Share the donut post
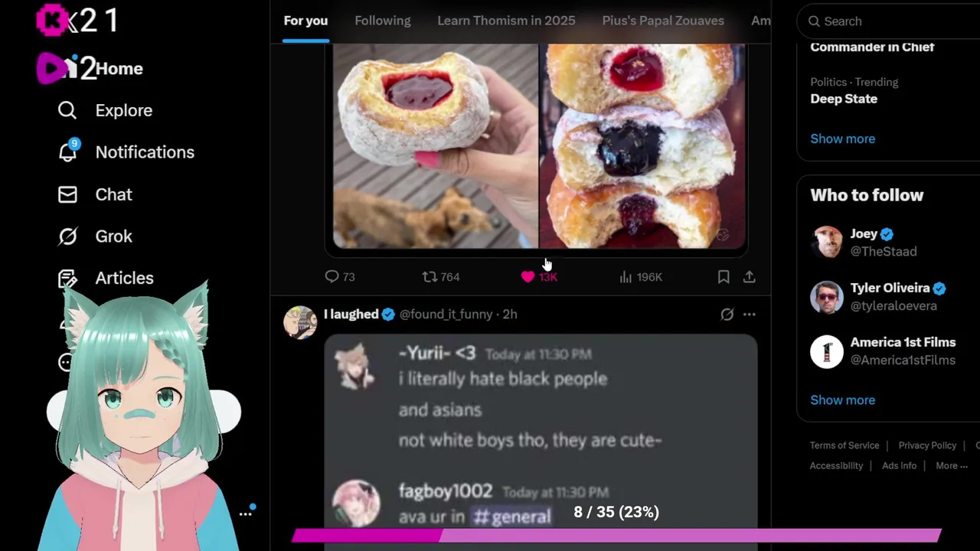This screenshot has width=980, height=551. click(749, 277)
